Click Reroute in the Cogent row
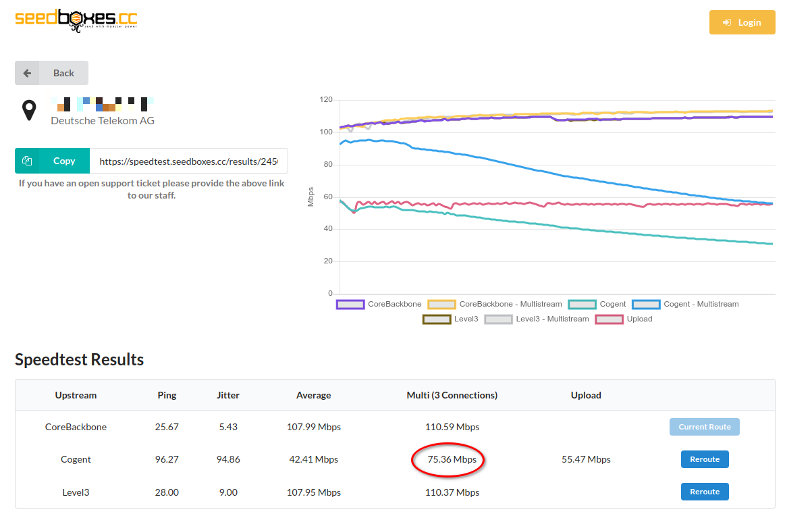Image resolution: width=812 pixels, height=518 pixels. click(x=705, y=459)
